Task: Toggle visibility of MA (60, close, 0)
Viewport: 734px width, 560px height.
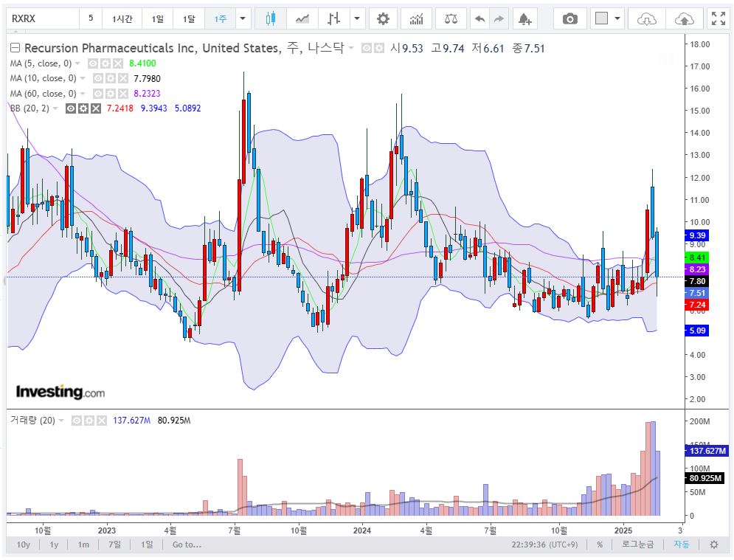Action: [x=98, y=93]
